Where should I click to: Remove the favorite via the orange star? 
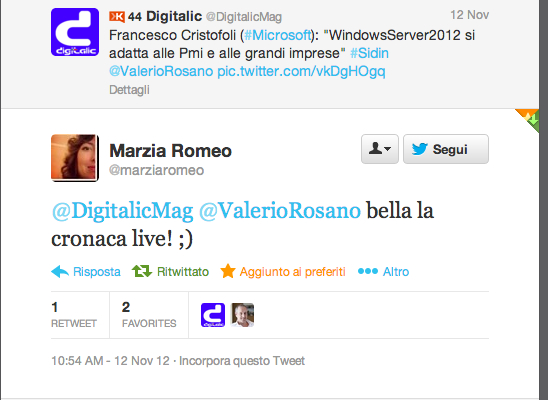[228, 271]
